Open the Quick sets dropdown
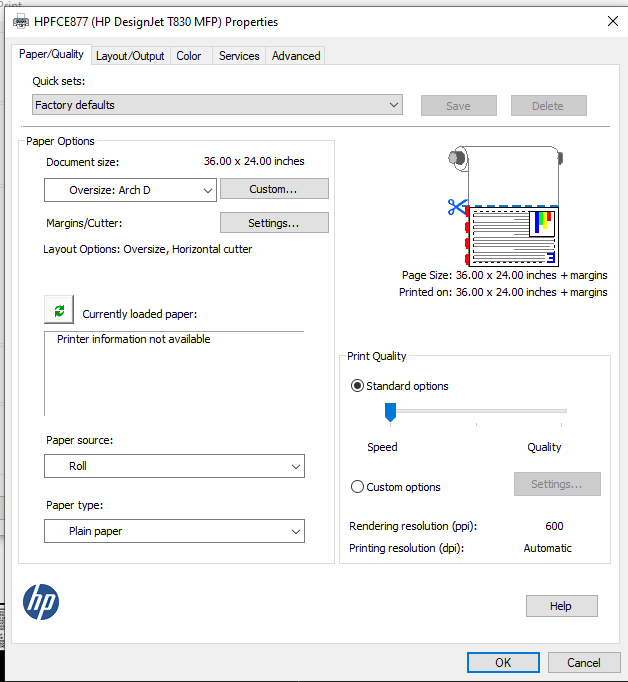 coord(217,105)
